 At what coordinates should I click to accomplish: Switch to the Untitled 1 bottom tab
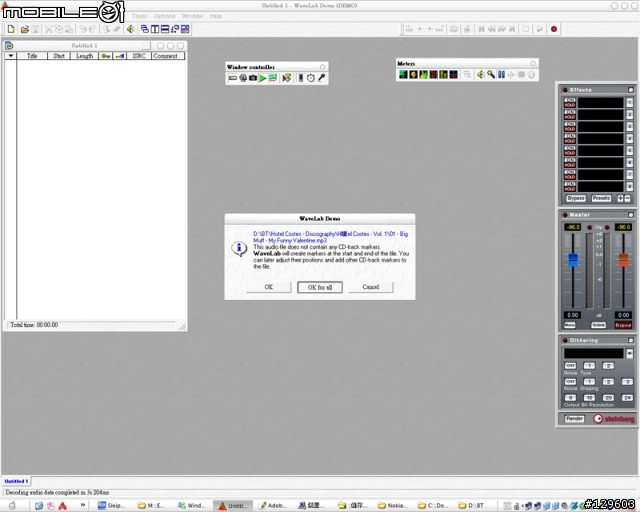16,481
